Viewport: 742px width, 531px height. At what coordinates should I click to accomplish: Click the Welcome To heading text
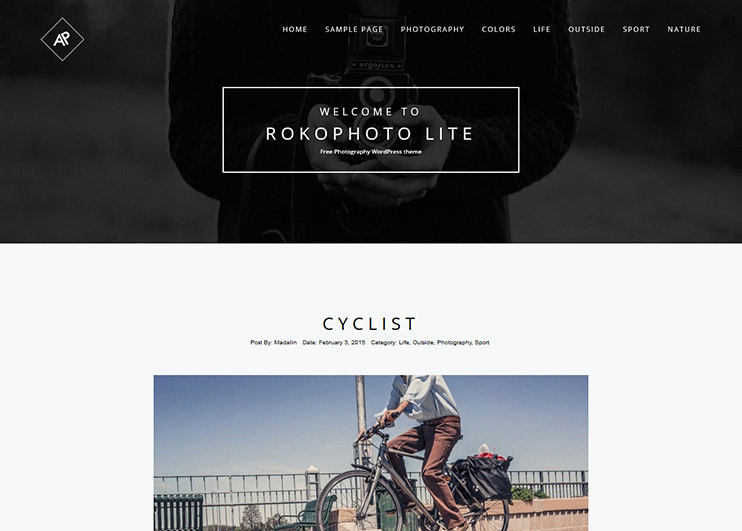coord(370,112)
